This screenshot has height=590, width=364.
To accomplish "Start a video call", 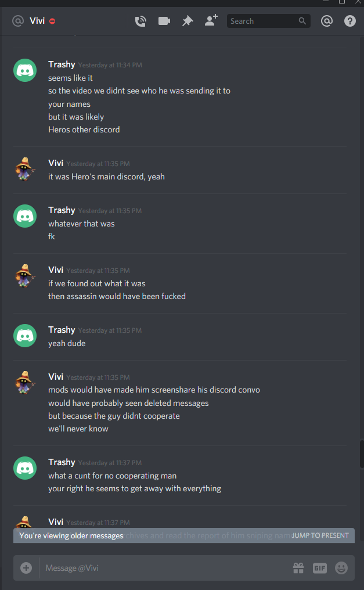I will (164, 21).
